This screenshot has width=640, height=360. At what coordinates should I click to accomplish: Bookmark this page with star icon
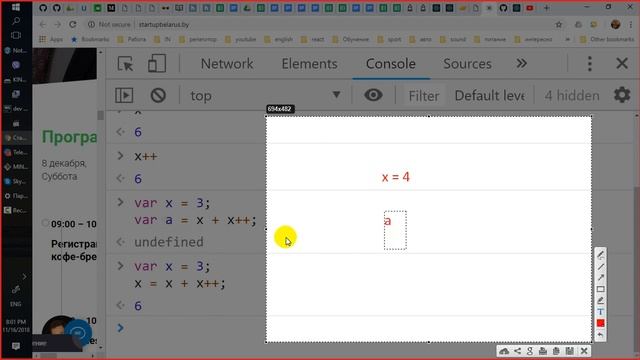tap(559, 24)
